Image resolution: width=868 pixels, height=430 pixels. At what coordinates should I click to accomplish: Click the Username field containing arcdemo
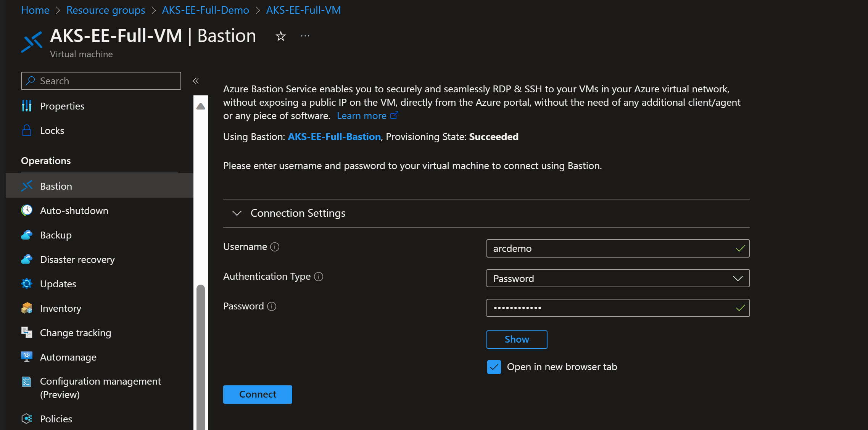click(x=618, y=248)
